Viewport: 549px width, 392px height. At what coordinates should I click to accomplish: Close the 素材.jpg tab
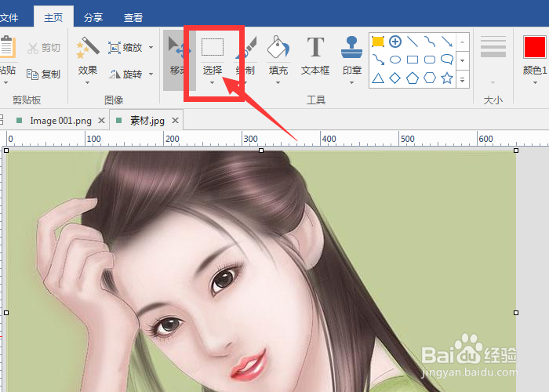pyautogui.click(x=176, y=121)
